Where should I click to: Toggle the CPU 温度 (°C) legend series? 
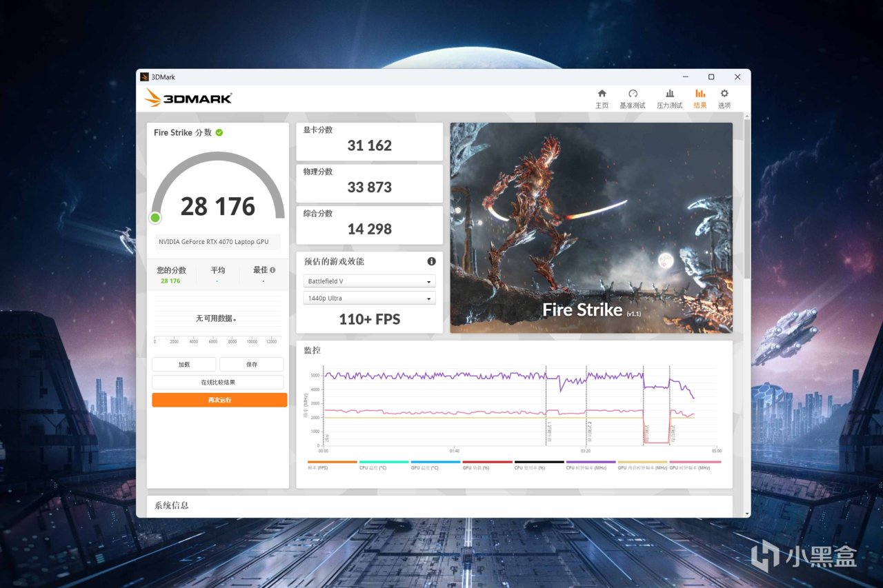click(384, 465)
